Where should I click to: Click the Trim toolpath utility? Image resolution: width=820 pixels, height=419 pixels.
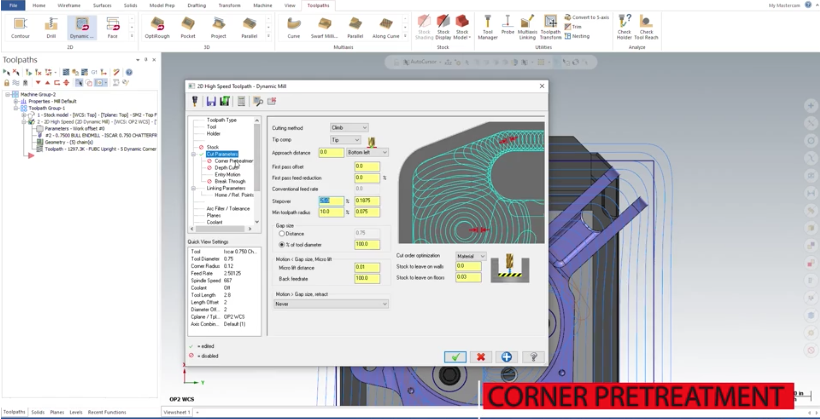click(573, 27)
